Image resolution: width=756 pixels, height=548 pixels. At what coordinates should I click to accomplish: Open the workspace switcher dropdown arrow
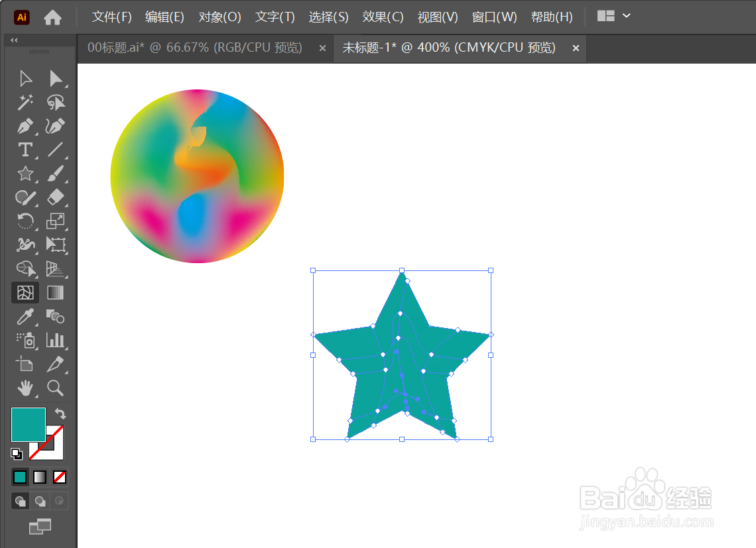tap(627, 16)
